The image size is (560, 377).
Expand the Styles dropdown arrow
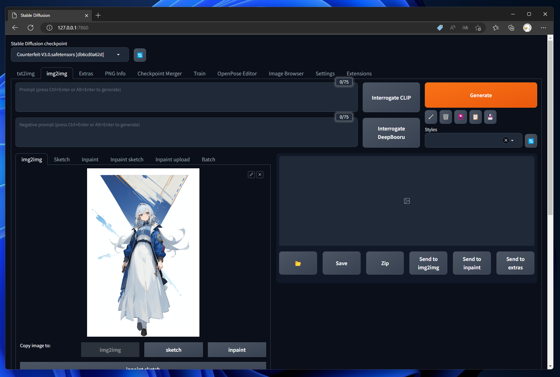click(x=512, y=140)
